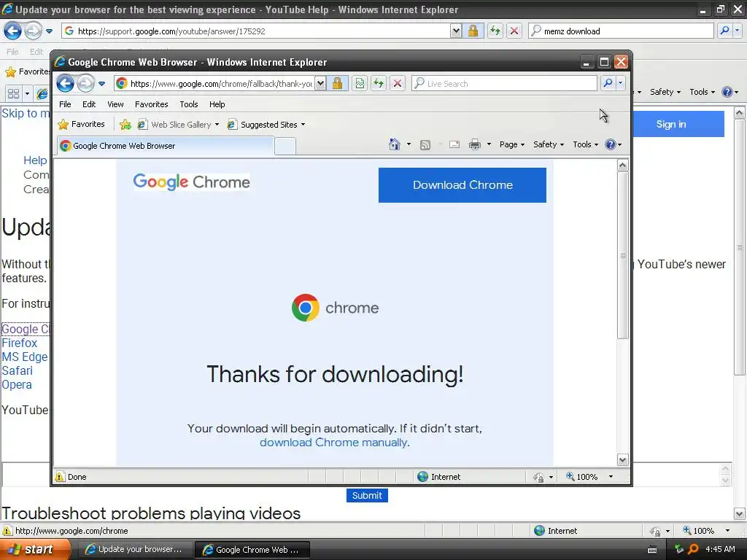747x560 pixels.
Task: Go forward in the Chrome window
Action: [x=86, y=83]
